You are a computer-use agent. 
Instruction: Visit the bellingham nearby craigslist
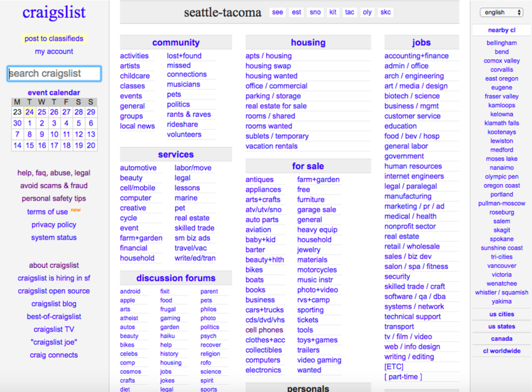point(501,43)
